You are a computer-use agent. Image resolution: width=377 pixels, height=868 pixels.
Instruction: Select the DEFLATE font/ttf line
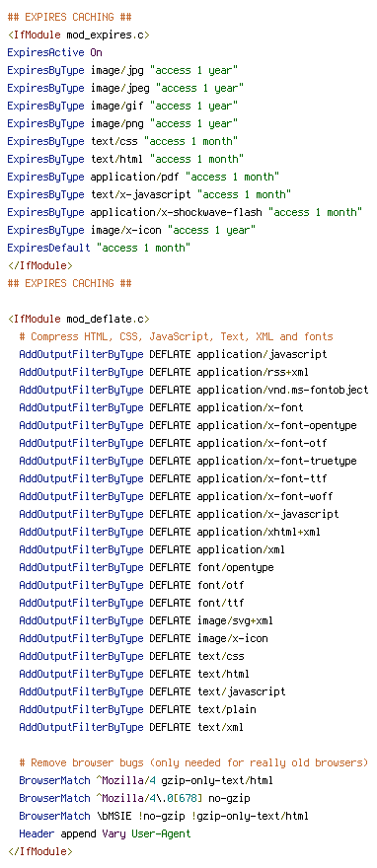coord(132,602)
